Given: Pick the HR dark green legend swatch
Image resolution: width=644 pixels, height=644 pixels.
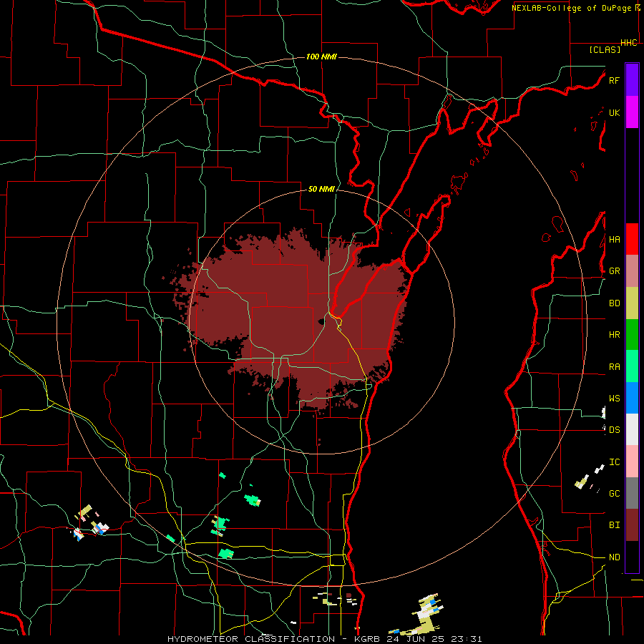Looking at the screenshot, I should 632,334.
